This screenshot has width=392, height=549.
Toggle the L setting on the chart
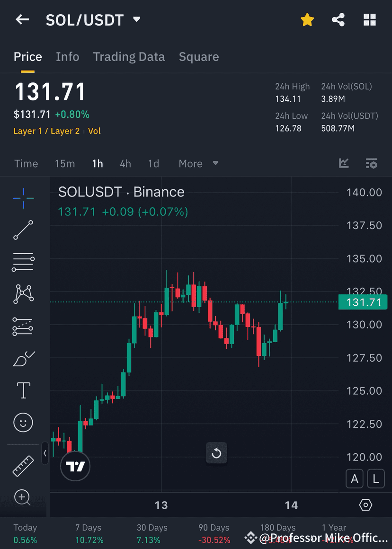tap(376, 478)
